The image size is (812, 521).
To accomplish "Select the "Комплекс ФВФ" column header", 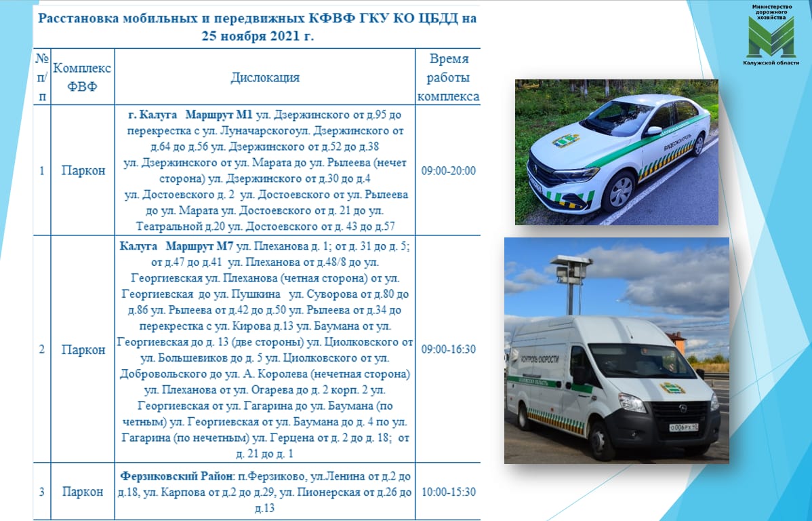I will [x=82, y=77].
